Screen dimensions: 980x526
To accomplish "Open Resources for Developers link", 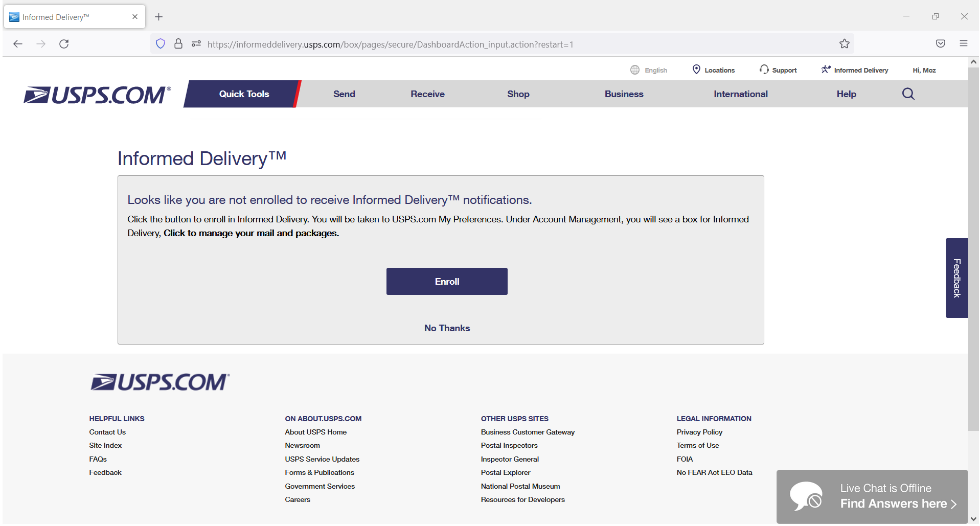I will [x=522, y=500].
